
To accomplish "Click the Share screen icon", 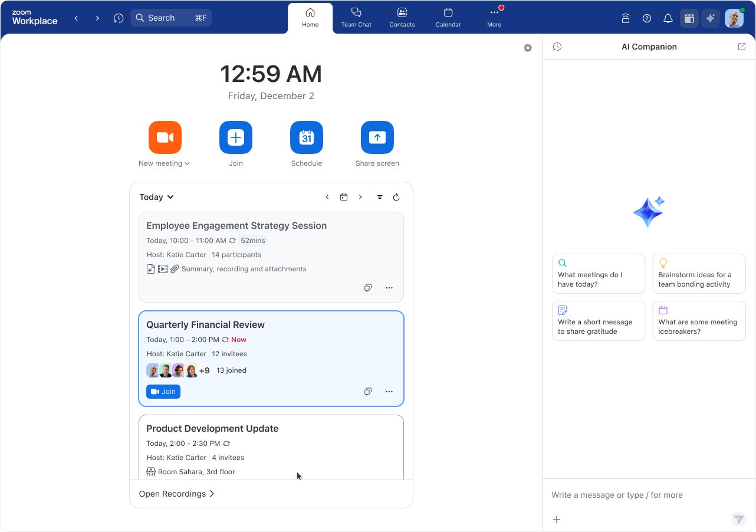I will point(377,137).
